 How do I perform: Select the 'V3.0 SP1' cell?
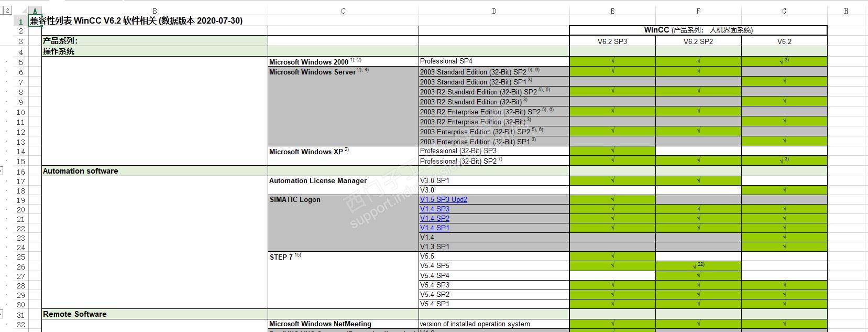tap(494, 180)
